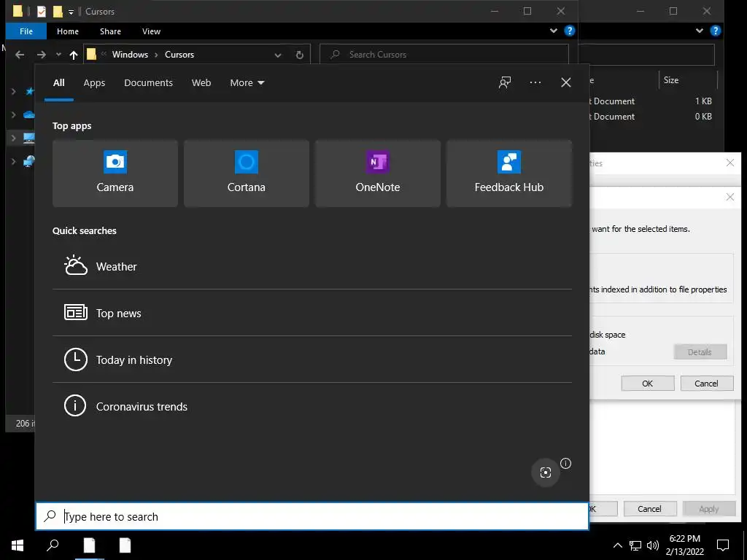Open the Coronavirus trends quick search
This screenshot has height=560, width=747.
tap(312, 406)
